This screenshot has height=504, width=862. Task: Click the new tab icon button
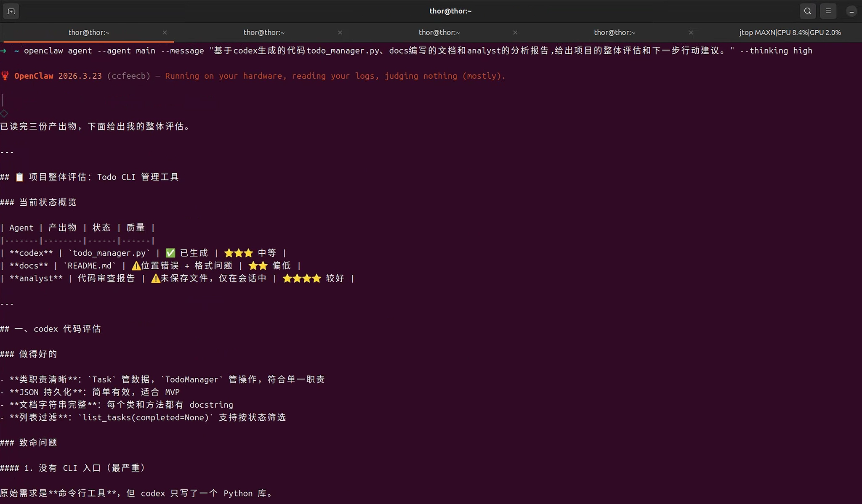pyautogui.click(x=11, y=11)
